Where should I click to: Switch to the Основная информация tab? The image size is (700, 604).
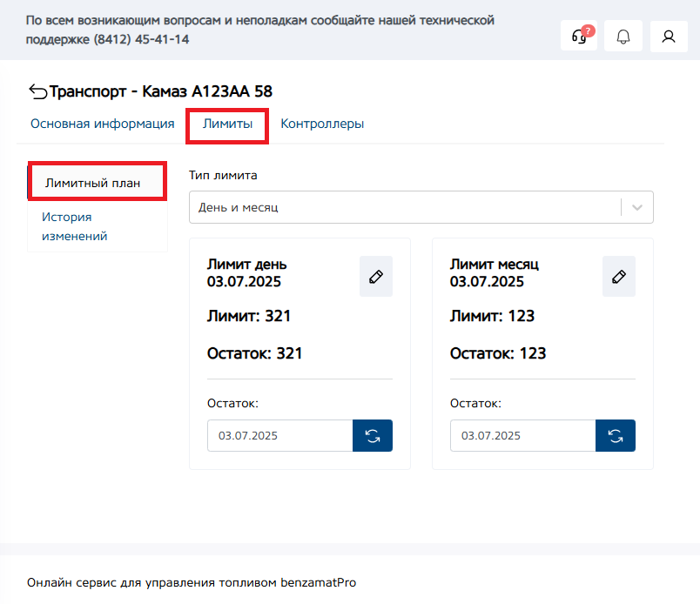[x=103, y=124]
